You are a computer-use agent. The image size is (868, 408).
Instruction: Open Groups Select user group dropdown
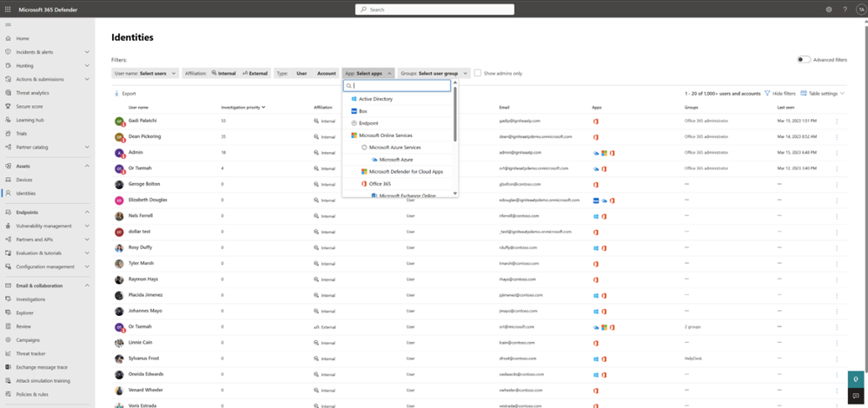pyautogui.click(x=434, y=73)
